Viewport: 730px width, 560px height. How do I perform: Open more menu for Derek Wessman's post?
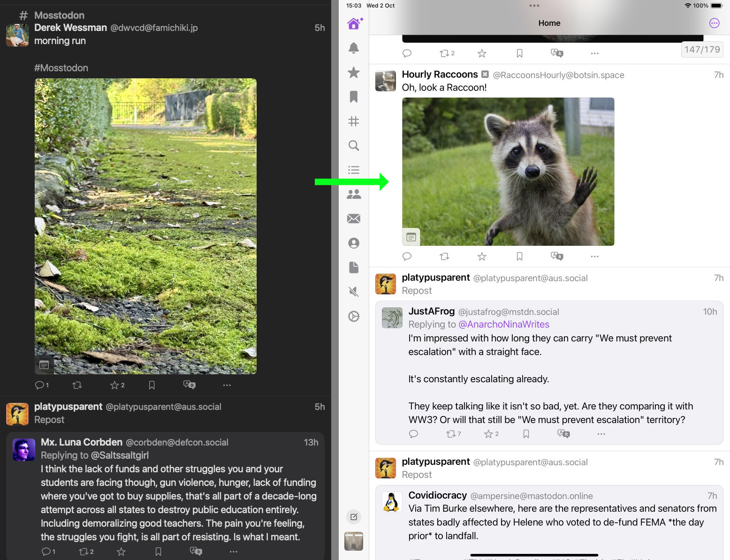(227, 385)
